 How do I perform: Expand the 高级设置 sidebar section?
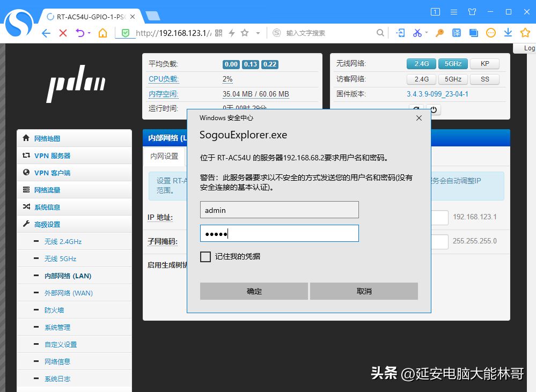pos(47,224)
